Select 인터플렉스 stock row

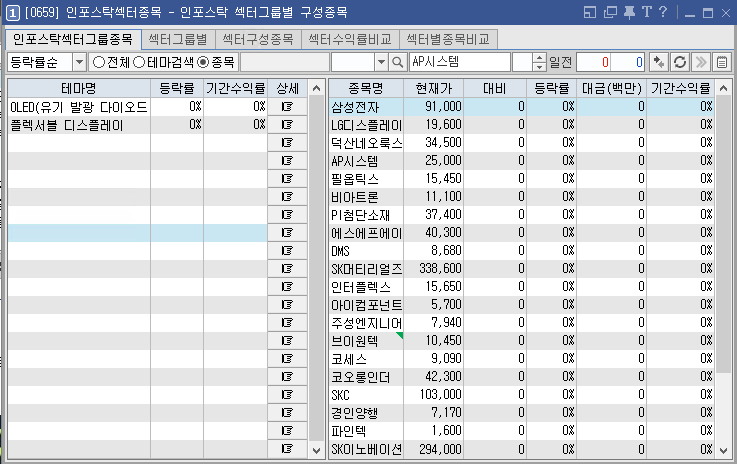point(522,286)
